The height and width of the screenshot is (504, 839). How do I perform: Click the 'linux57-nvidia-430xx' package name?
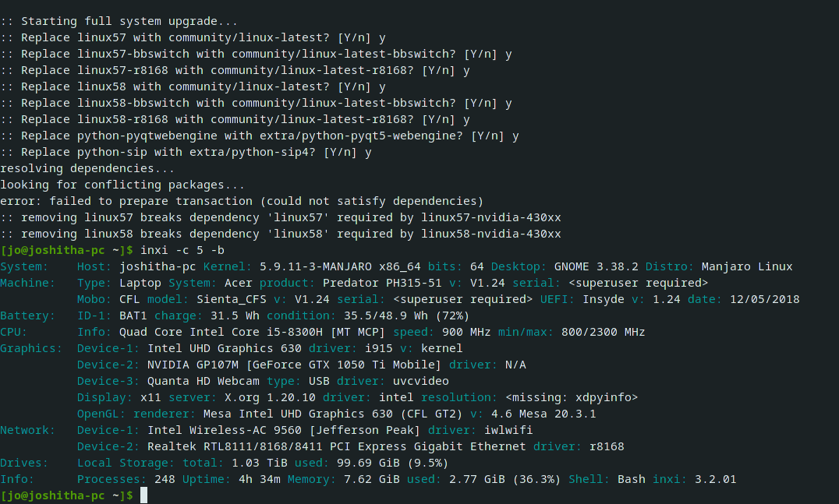(490, 217)
